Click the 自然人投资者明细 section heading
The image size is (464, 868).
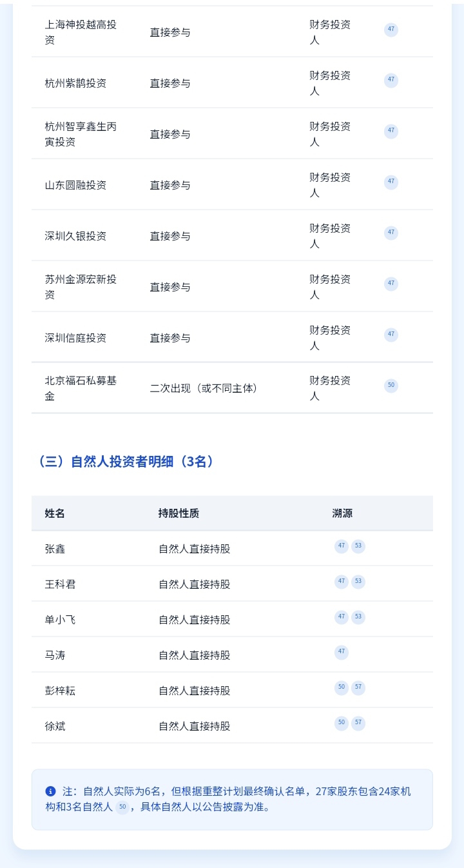[125, 462]
